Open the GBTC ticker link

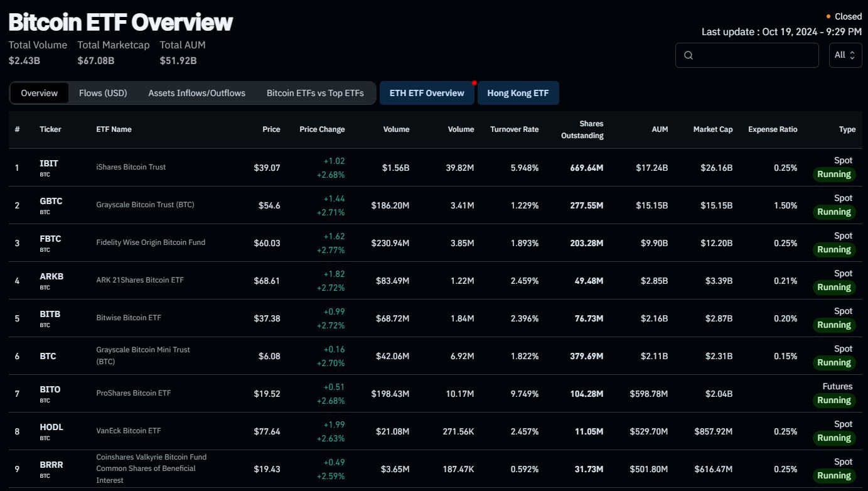point(51,201)
